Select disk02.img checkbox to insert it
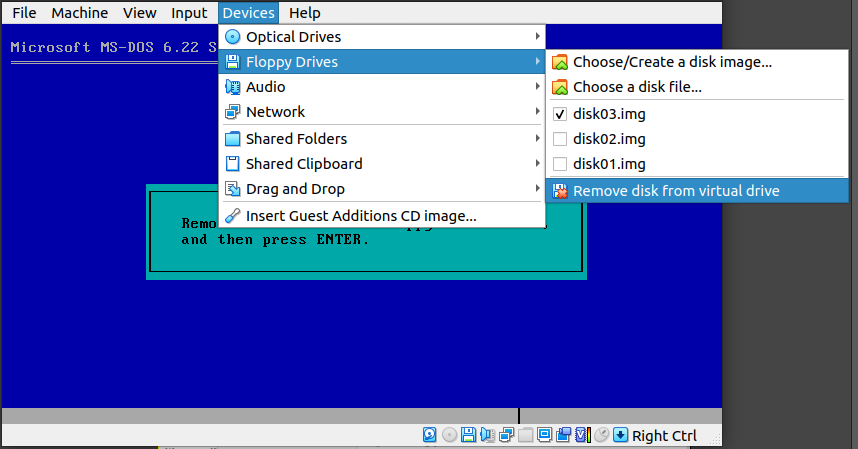Viewport: 858px width, 449px height. (560, 139)
